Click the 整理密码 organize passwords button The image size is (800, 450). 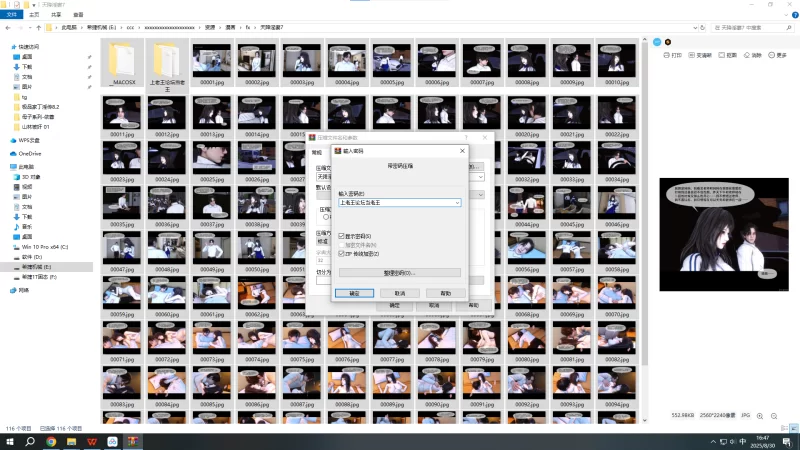[399, 273]
